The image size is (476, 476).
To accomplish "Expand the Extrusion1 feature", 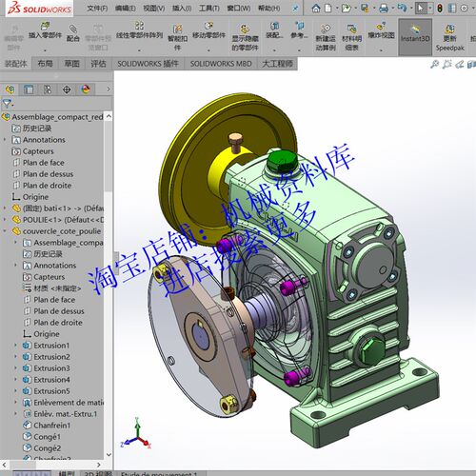I will (16, 346).
